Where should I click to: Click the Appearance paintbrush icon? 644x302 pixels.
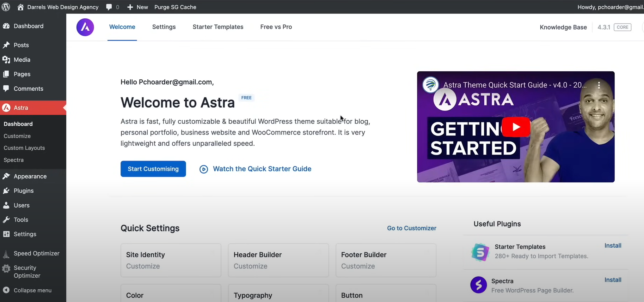coord(6,176)
